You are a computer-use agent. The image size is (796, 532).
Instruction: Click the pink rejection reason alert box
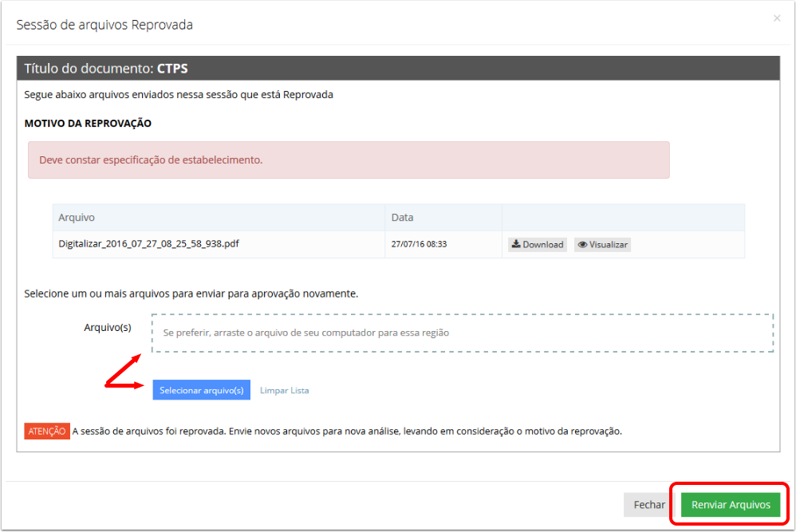(349, 160)
